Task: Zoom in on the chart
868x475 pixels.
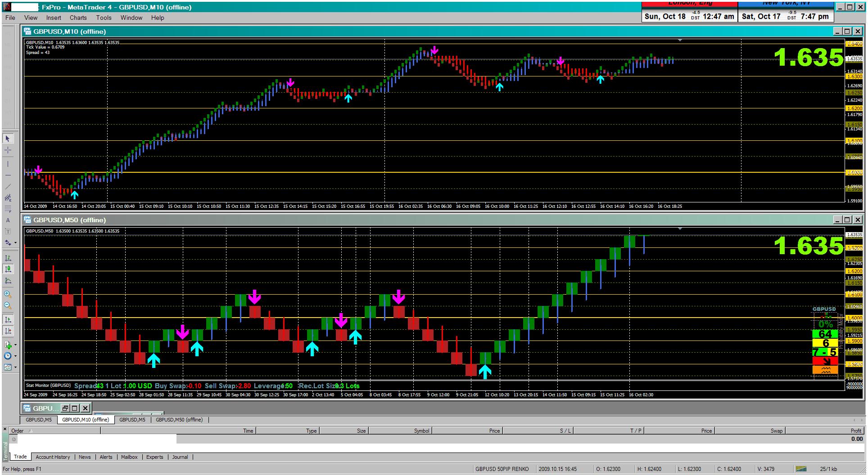Action: click(8, 294)
